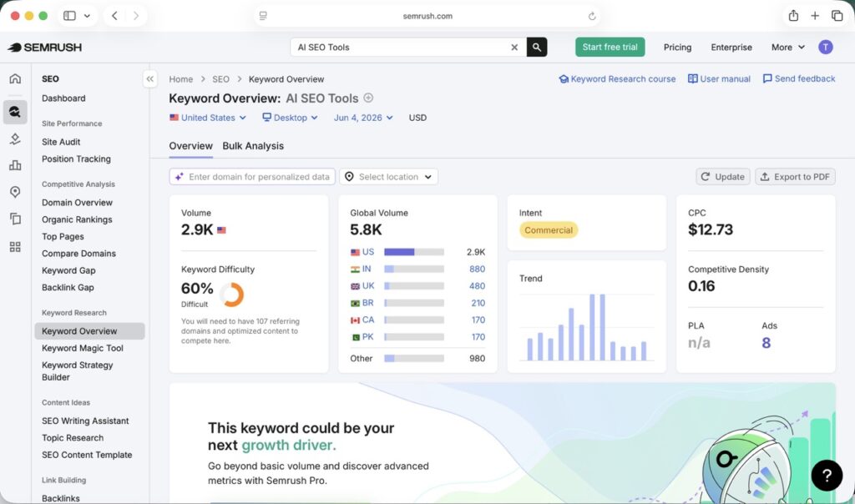
Task: Open the apps grid icon in left rail
Action: tap(15, 247)
